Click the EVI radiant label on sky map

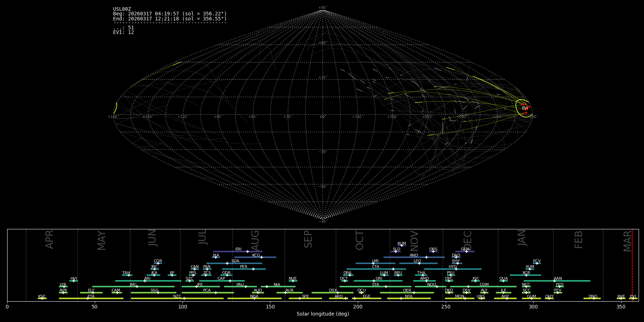[525, 108]
